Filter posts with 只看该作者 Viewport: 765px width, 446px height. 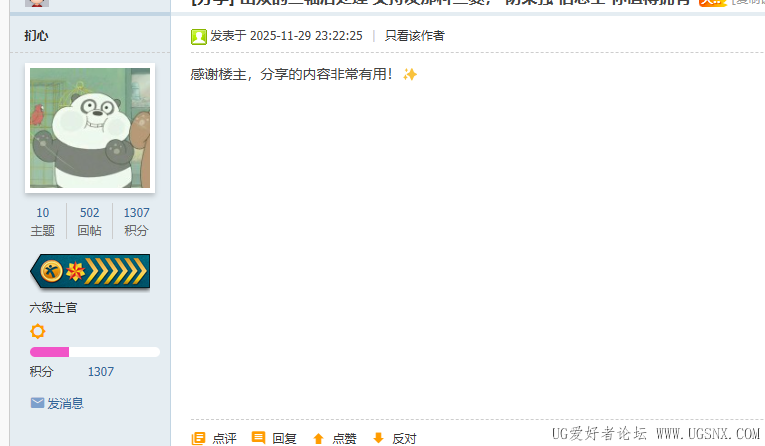point(415,36)
